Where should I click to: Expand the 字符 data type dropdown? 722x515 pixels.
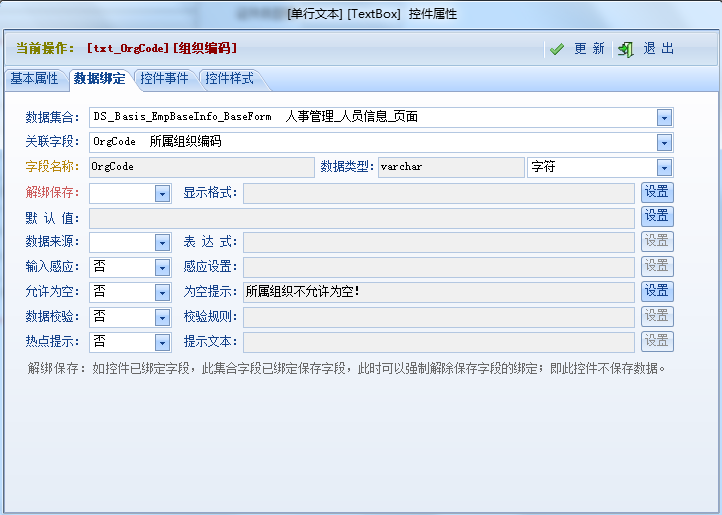(x=664, y=167)
